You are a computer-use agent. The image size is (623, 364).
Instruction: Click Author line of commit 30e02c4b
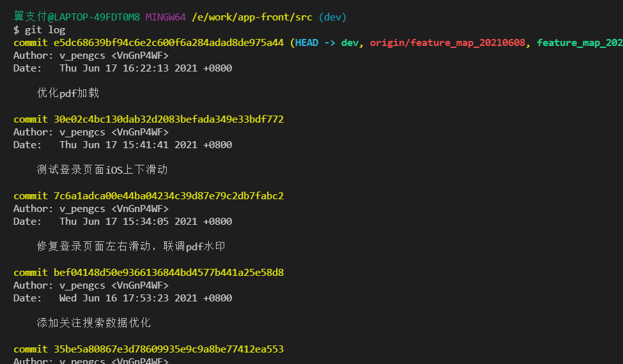(x=91, y=132)
